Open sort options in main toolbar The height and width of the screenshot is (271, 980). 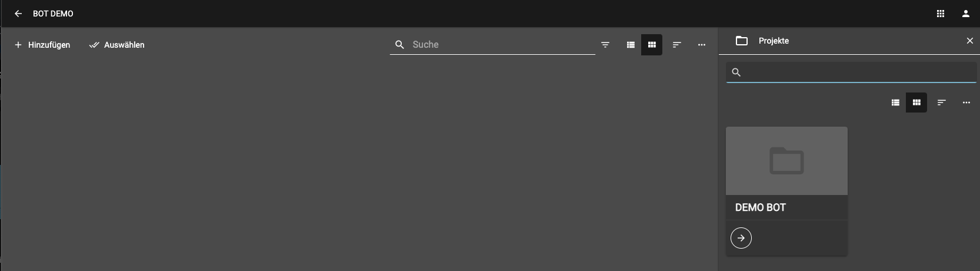677,45
